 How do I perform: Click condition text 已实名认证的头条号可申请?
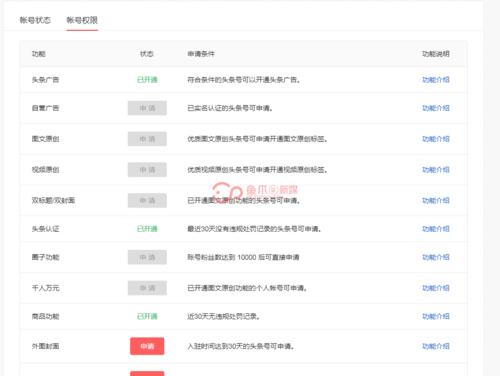230,108
